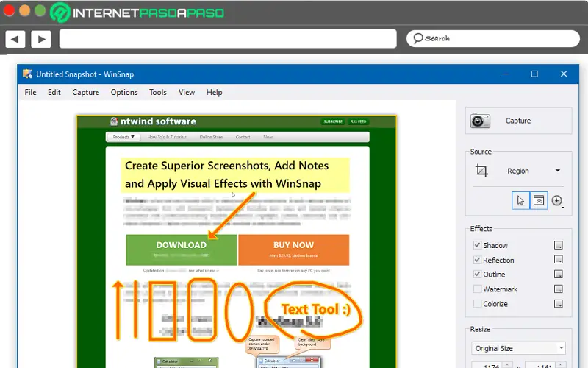Click the browser address bar field
The width and height of the screenshot is (588, 368).
[228, 39]
